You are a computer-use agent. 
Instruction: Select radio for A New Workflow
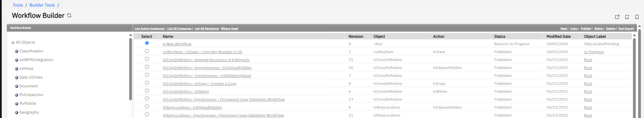(x=147, y=43)
